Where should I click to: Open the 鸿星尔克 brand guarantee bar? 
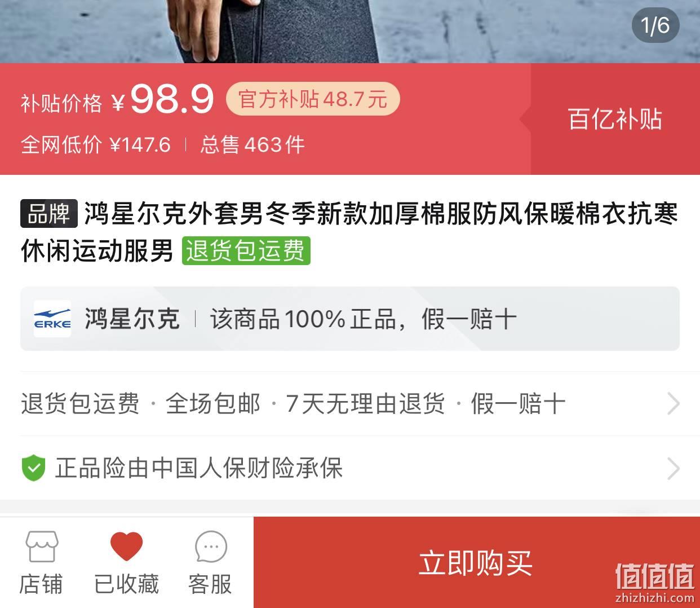pos(350,319)
